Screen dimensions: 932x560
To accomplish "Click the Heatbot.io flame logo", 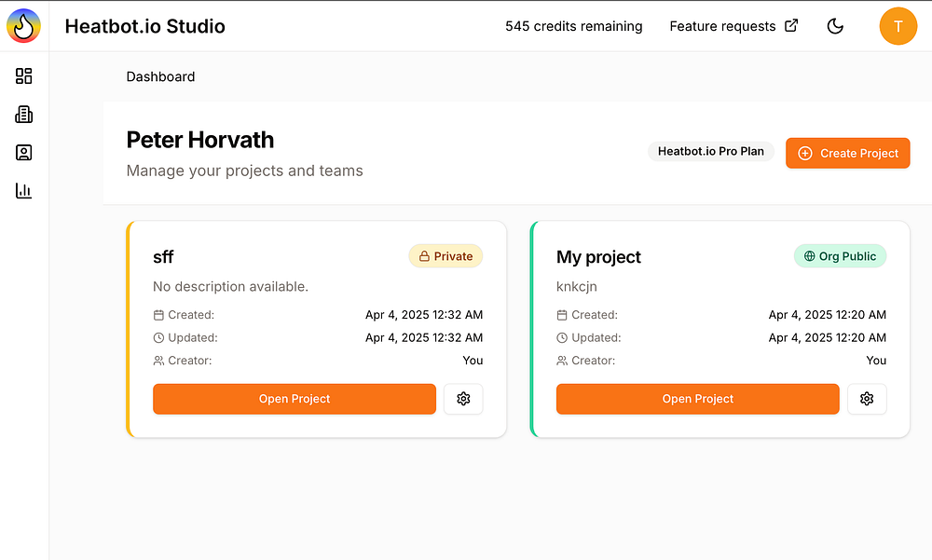I will [23, 26].
